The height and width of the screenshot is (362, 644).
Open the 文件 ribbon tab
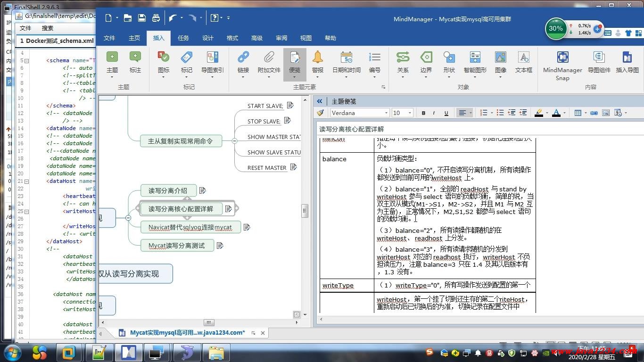click(x=109, y=38)
